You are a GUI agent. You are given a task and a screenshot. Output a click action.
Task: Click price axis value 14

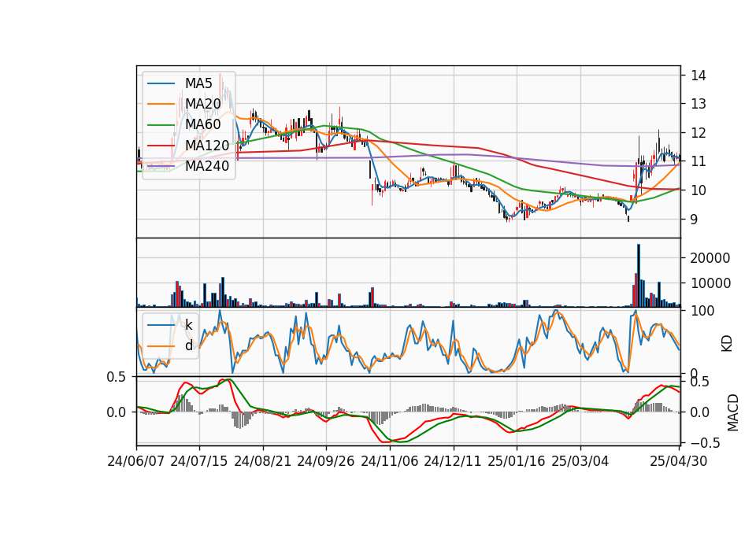click(x=699, y=76)
